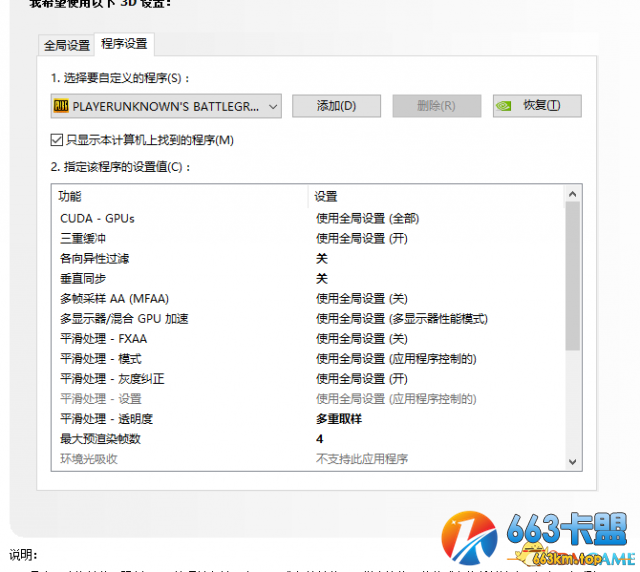Click 最大预渲染帧数 value 4
The width and height of the screenshot is (640, 572).
(x=320, y=439)
